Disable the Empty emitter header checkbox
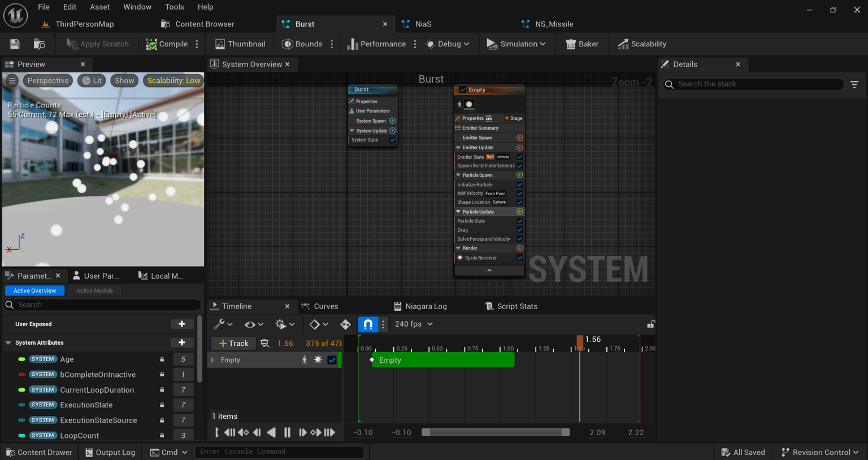The image size is (868, 460). [x=463, y=90]
